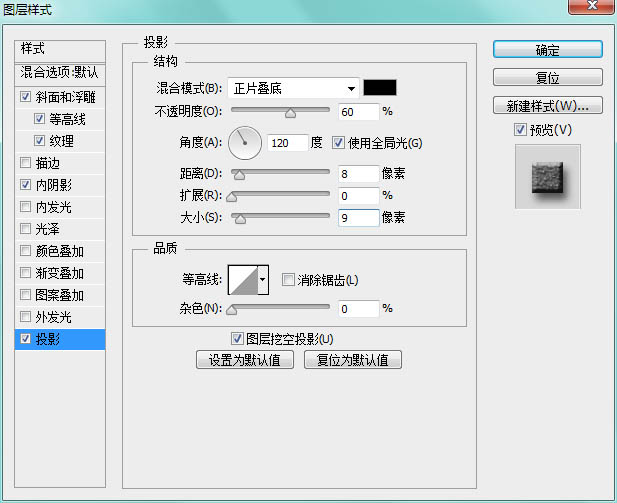Viewport: 617px width, 503px height.
Task: Click the 设置为默认值 button
Action: 245,360
